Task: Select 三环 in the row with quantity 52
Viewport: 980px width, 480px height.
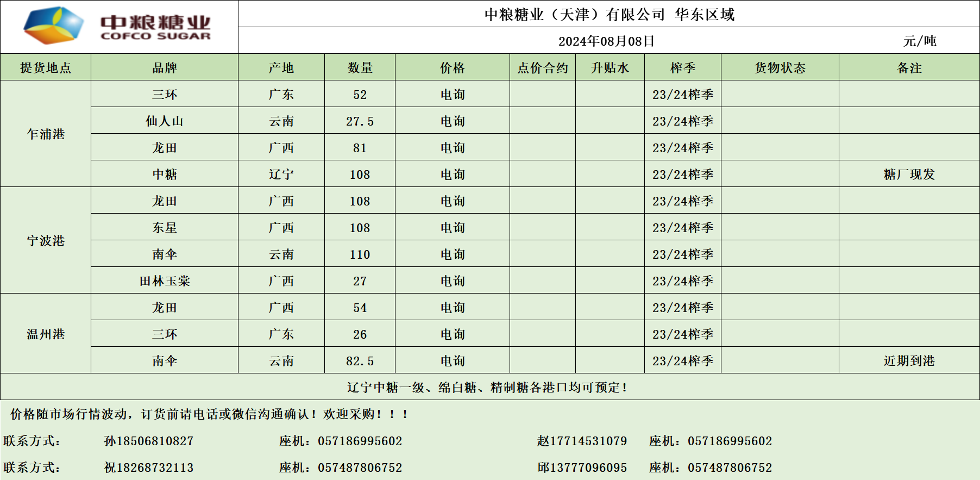Action: pos(165,95)
